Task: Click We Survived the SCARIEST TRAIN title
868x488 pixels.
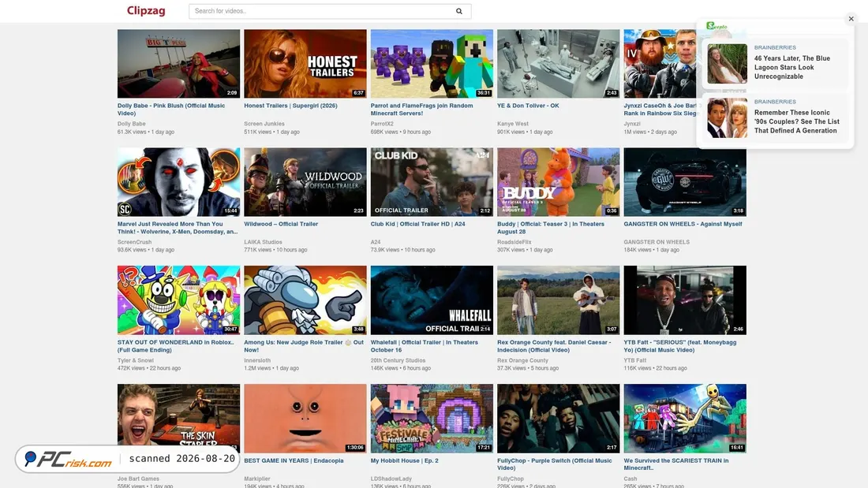Action: coord(676,464)
